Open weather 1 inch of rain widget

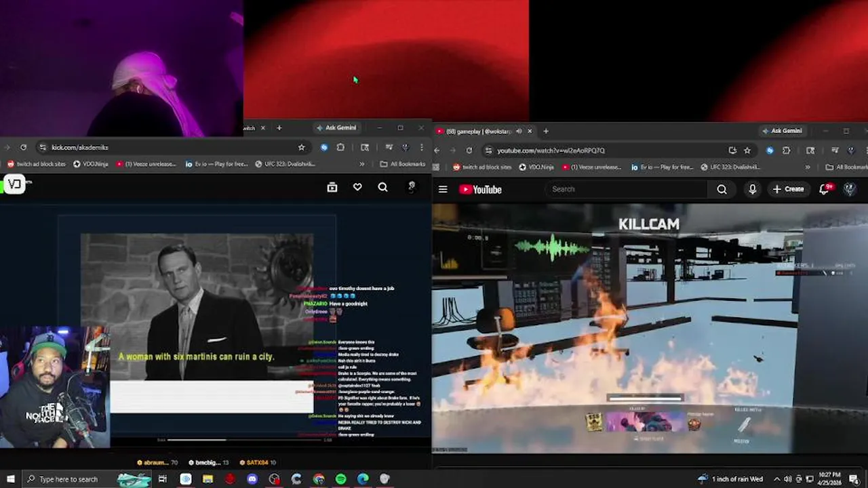click(729, 479)
